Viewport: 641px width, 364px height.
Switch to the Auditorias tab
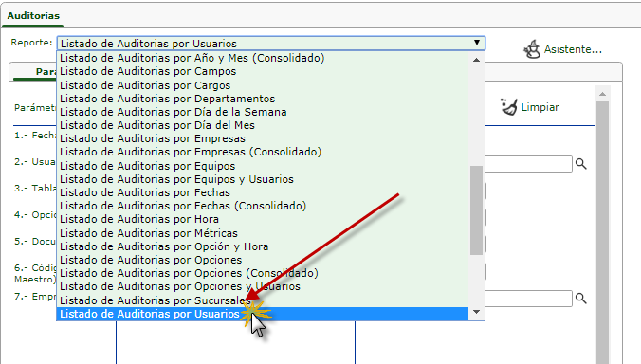tap(33, 15)
